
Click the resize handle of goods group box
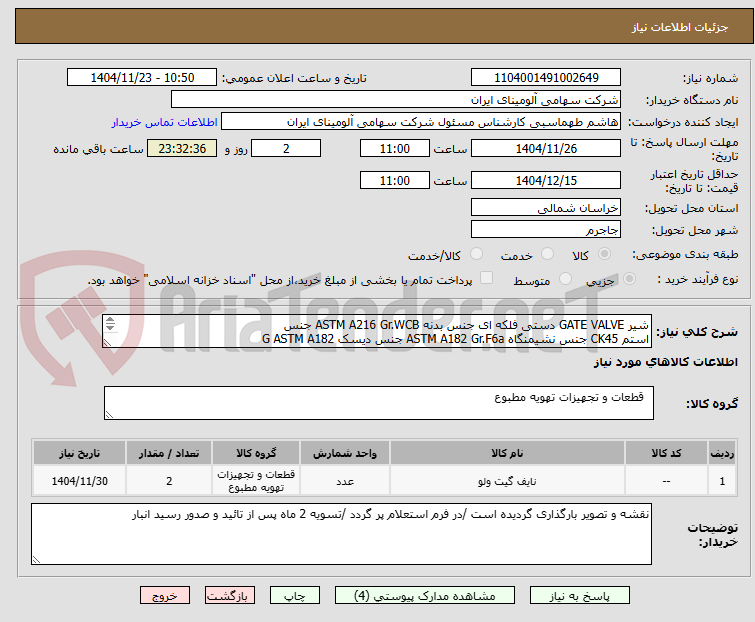pos(109,415)
